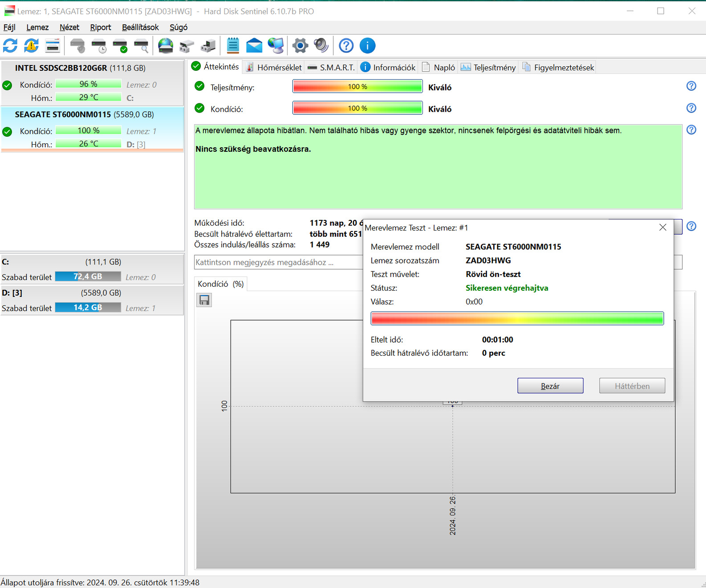Switch to the Figyelmeztetések tab

pyautogui.click(x=558, y=67)
